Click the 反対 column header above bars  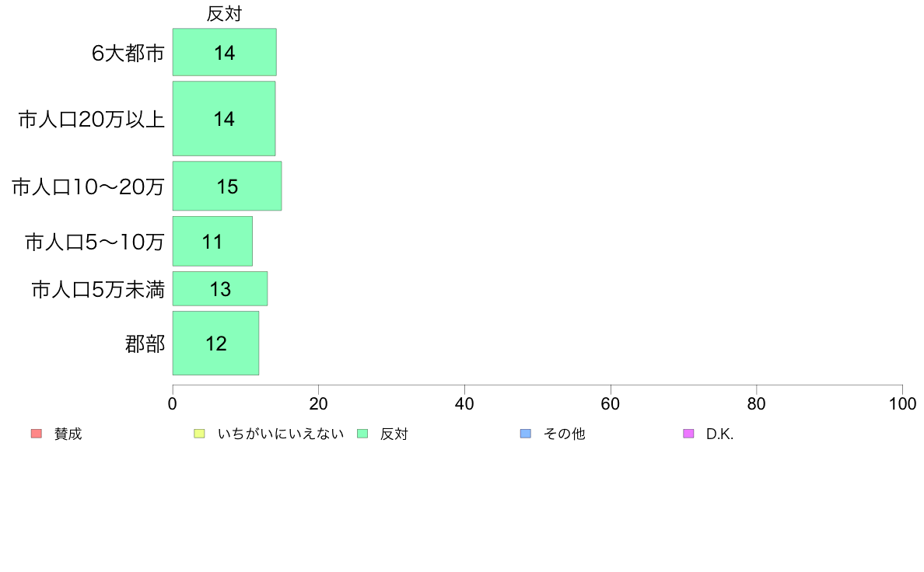click(224, 13)
